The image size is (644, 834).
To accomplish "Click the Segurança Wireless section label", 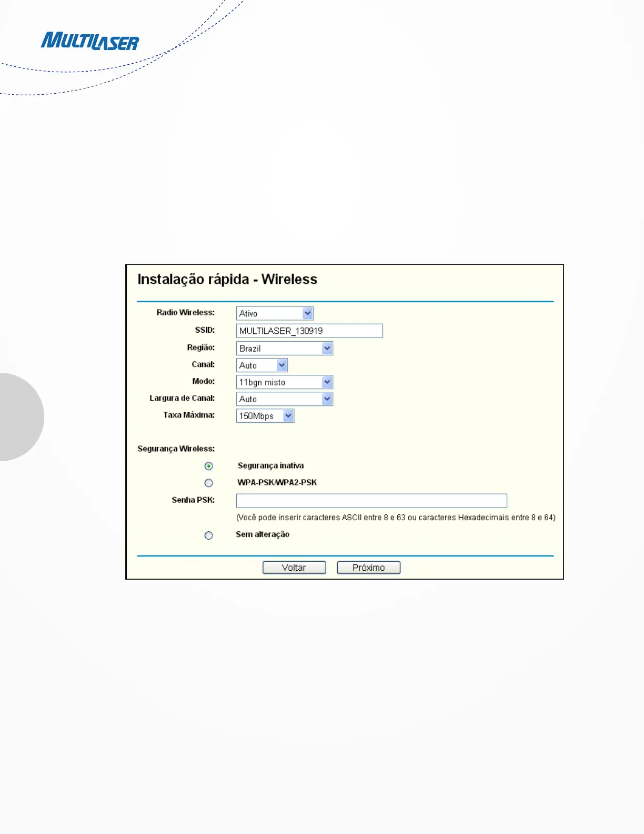I will pyautogui.click(x=176, y=449).
